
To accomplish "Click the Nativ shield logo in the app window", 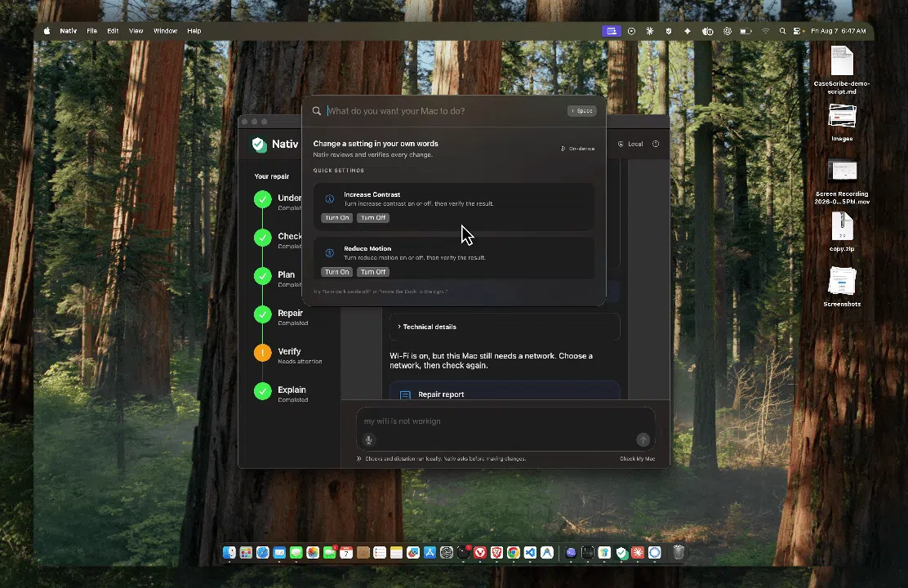I will pos(260,145).
